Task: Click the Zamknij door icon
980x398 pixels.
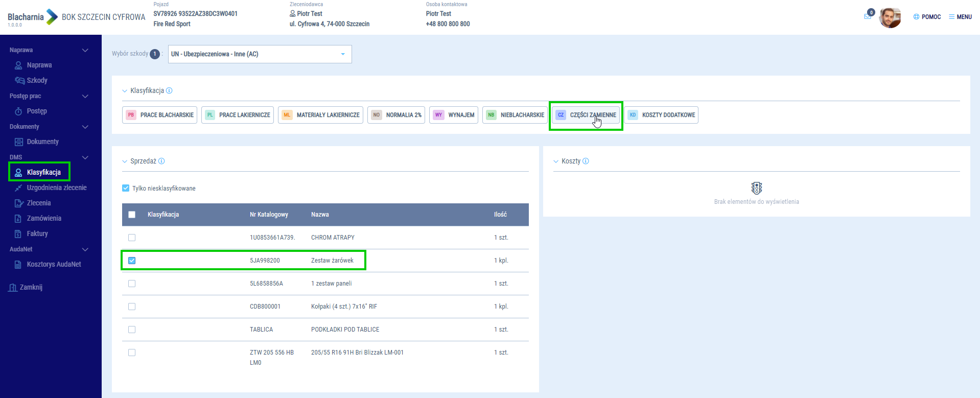Action: tap(13, 288)
